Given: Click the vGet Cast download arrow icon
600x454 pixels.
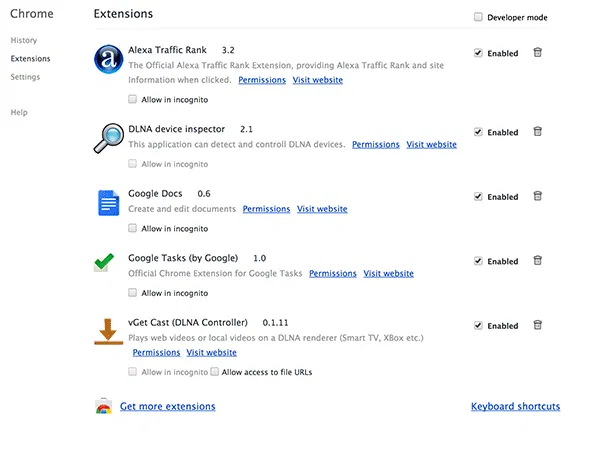Looking at the screenshot, I should coord(108,331).
